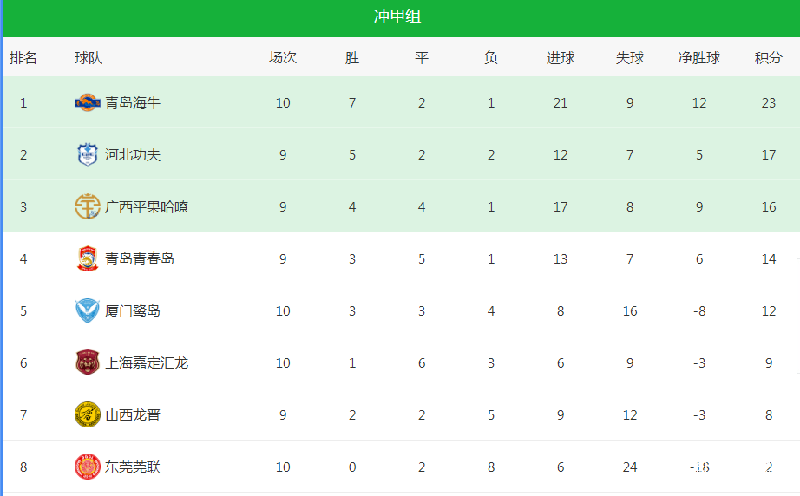Viewport: 800px width, 496px height.
Task: Click the 积分 column header
Action: click(x=768, y=58)
